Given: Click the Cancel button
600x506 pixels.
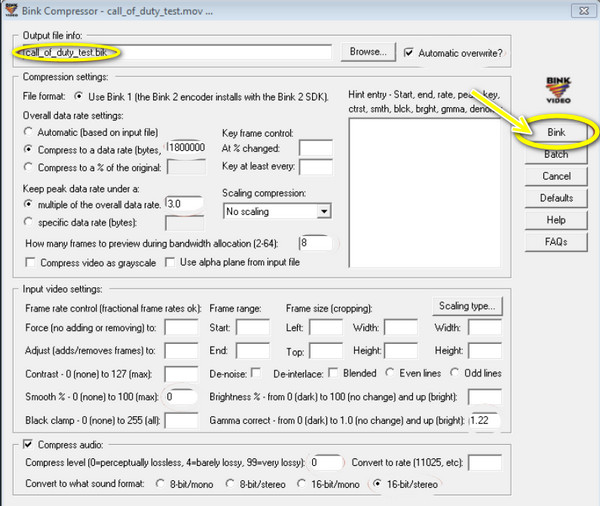Looking at the screenshot, I should pyautogui.click(x=556, y=176).
